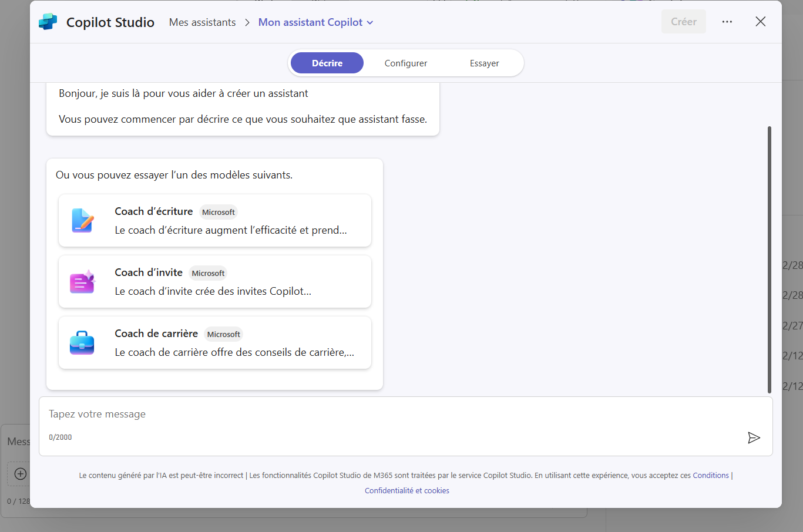
Task: Select the Décrire tab
Action: 327,63
